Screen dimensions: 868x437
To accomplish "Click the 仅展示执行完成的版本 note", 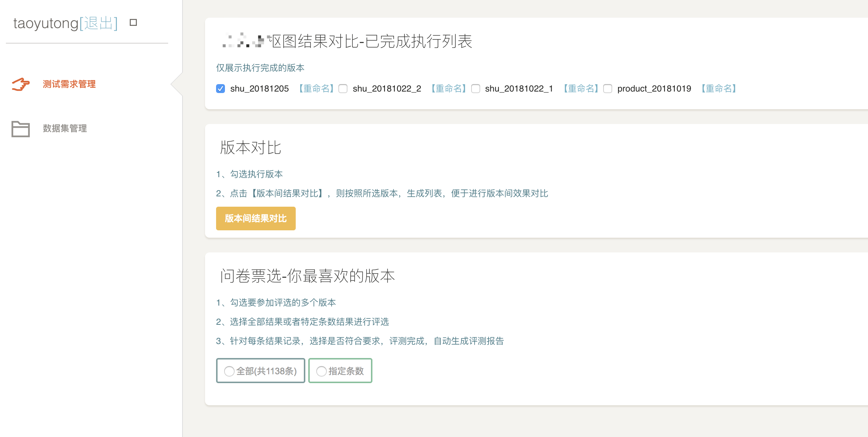I will (x=260, y=68).
